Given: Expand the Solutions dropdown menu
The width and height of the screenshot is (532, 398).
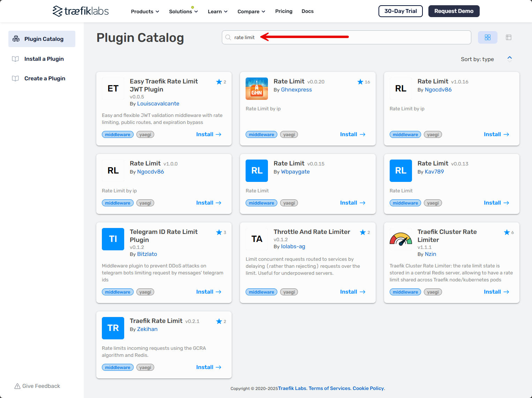Looking at the screenshot, I should tap(183, 12).
